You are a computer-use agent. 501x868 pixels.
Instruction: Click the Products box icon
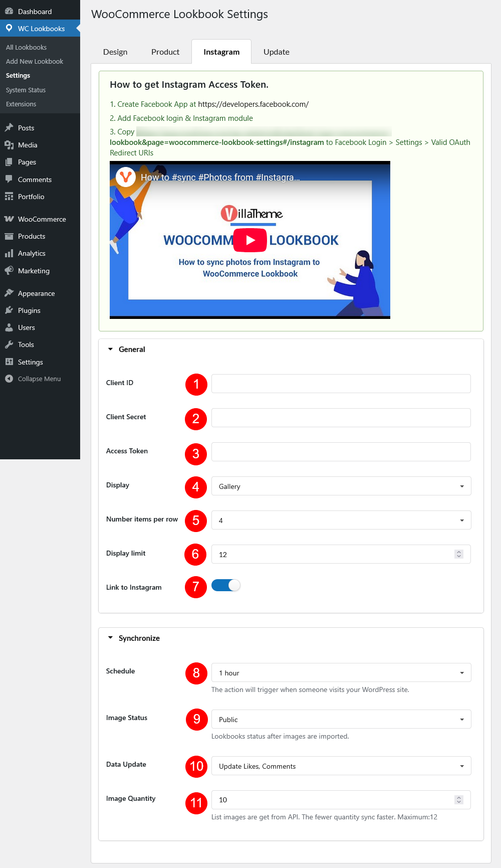coord(9,236)
